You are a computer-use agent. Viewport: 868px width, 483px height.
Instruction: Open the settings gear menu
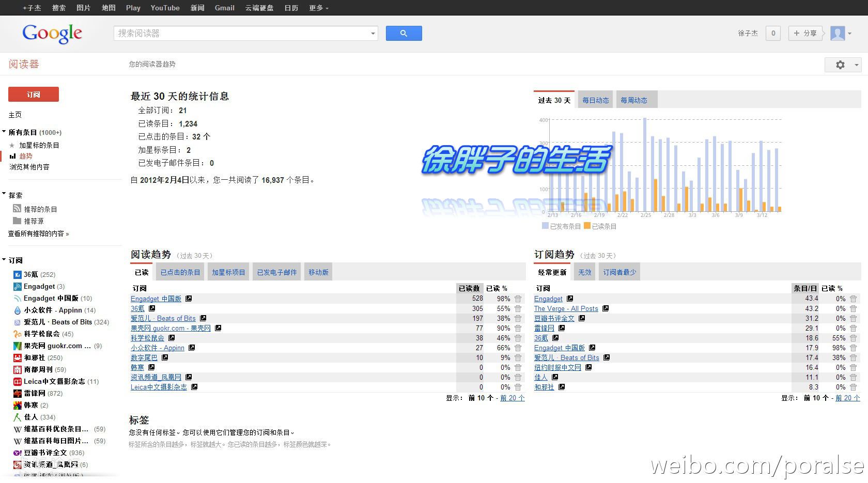coord(840,65)
